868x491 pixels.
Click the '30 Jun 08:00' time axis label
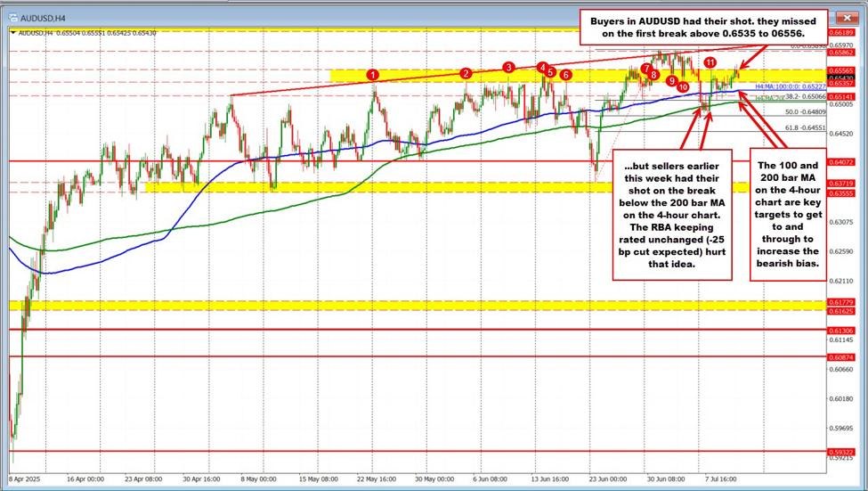coord(667,479)
